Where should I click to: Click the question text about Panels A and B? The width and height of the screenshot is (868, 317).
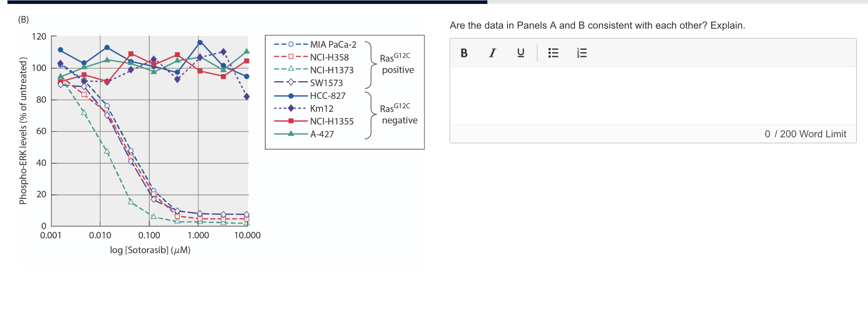pos(597,26)
